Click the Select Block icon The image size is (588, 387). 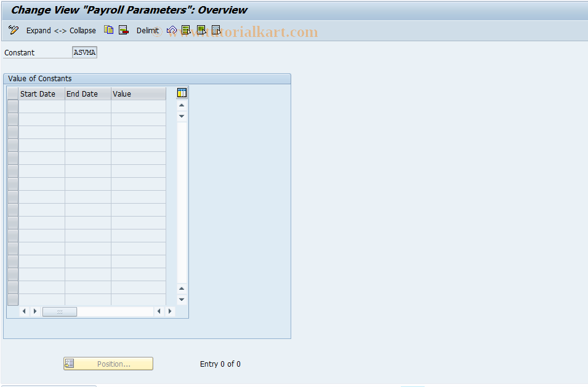[201, 30]
